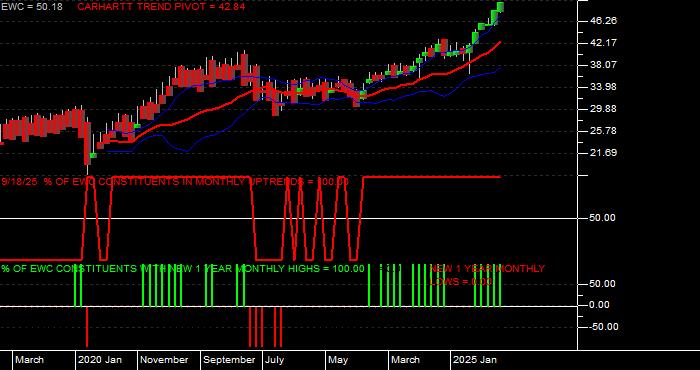
Task: Click the monthly uptrends percentage label
Action: point(175,182)
